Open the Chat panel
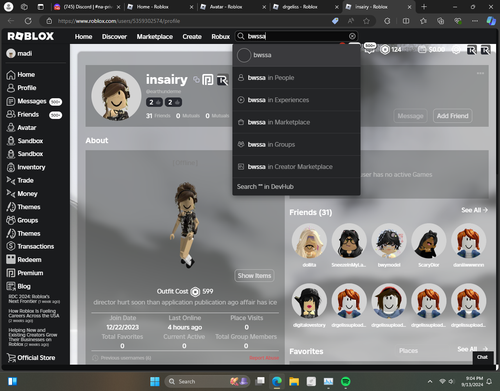Viewport: 500px width, 391px height. 482,357
